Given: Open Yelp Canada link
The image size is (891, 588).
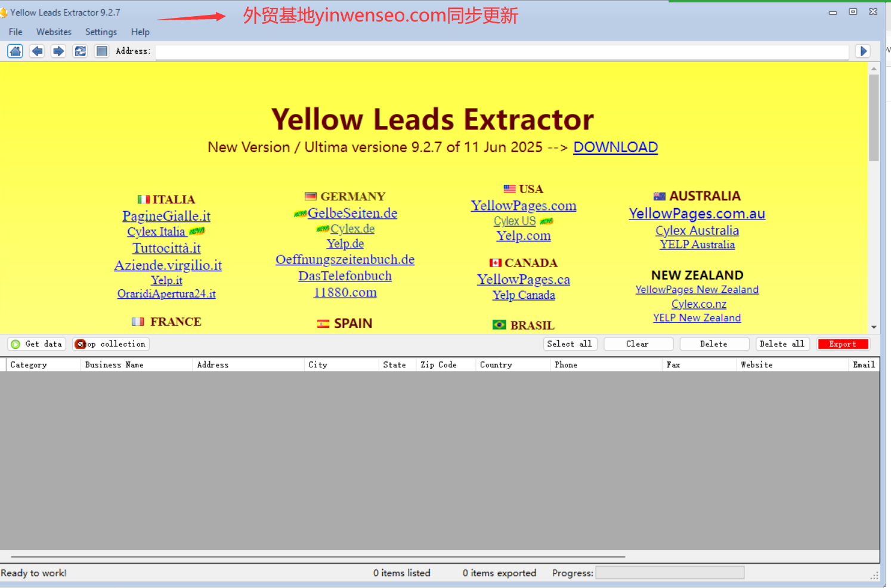Looking at the screenshot, I should pos(524,295).
